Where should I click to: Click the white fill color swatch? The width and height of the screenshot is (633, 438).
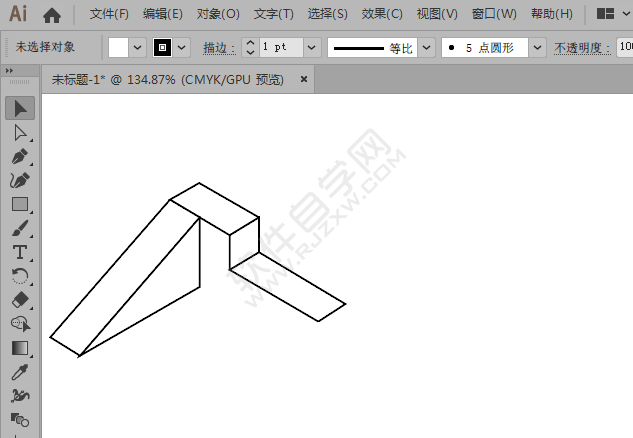pos(118,48)
